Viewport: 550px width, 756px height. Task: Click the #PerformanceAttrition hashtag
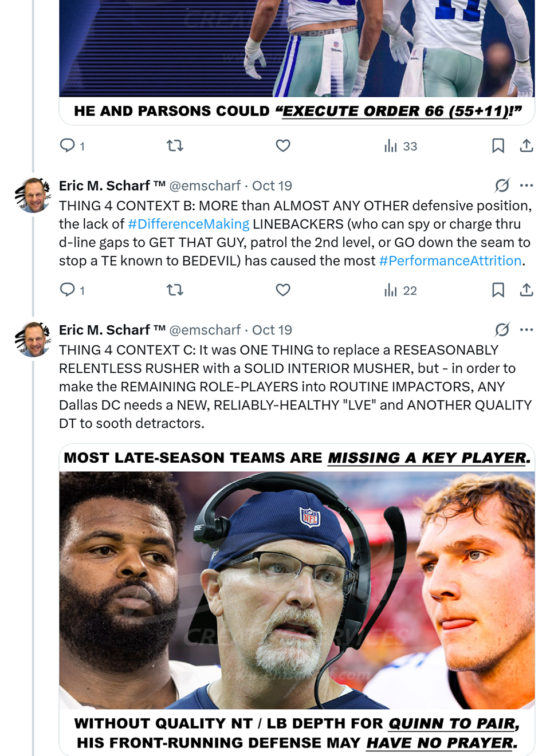pyautogui.click(x=450, y=261)
